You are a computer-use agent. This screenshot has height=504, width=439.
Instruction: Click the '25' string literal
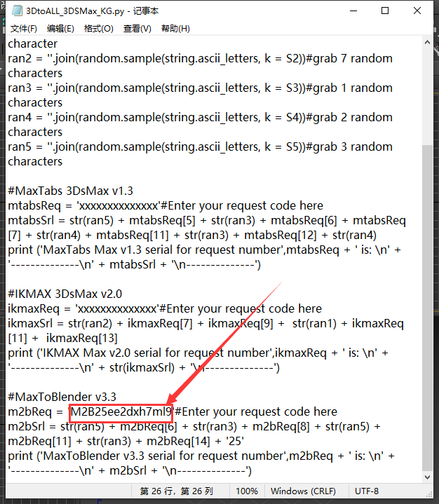click(x=236, y=441)
